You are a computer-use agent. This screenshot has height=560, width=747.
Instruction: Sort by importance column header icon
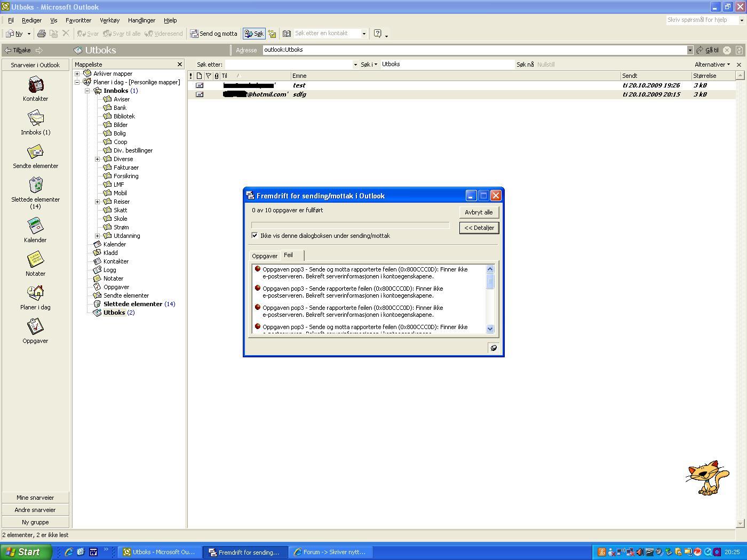(191, 76)
